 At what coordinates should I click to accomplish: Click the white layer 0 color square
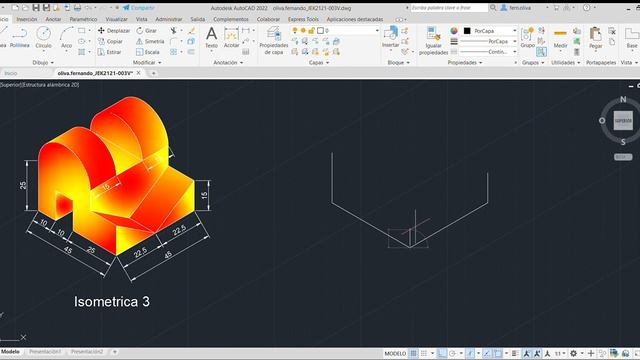coord(320,31)
